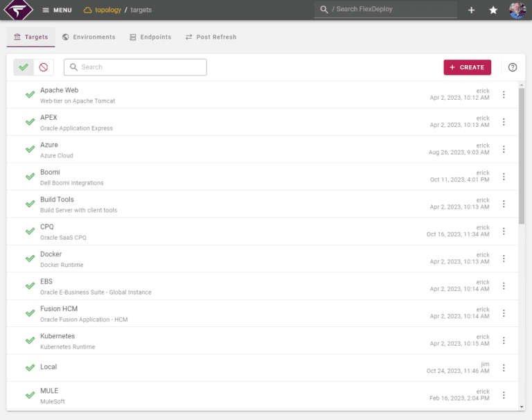Open Azure row three-dot menu
532x420 pixels.
(x=504, y=150)
